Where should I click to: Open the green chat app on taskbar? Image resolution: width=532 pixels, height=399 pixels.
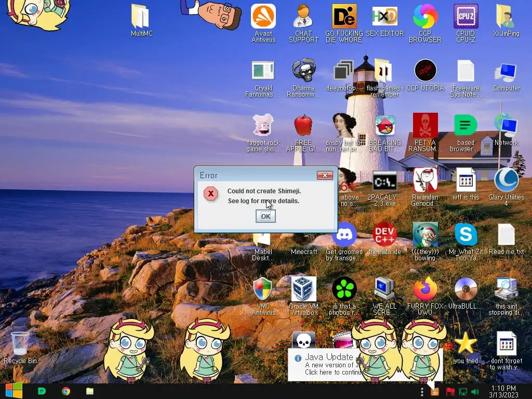[x=42, y=391]
